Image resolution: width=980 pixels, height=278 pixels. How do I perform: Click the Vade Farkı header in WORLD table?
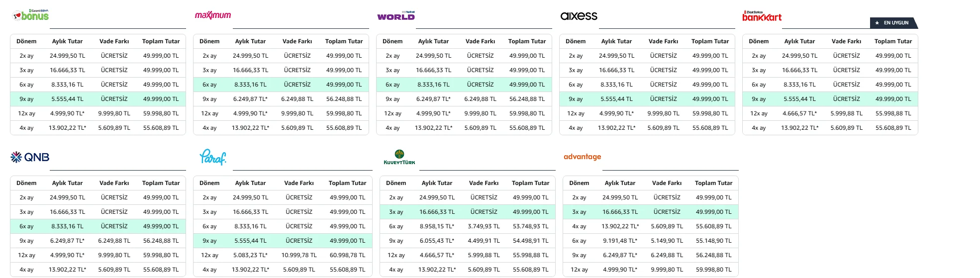[x=480, y=41]
